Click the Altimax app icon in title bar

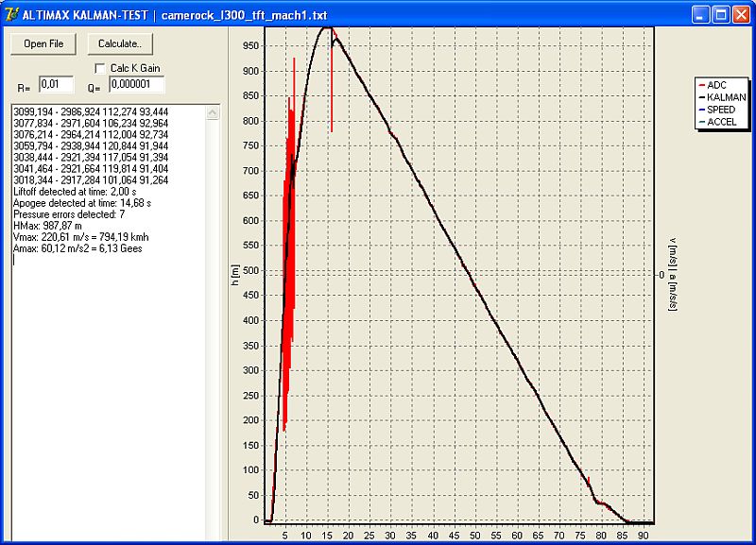pos(12,15)
